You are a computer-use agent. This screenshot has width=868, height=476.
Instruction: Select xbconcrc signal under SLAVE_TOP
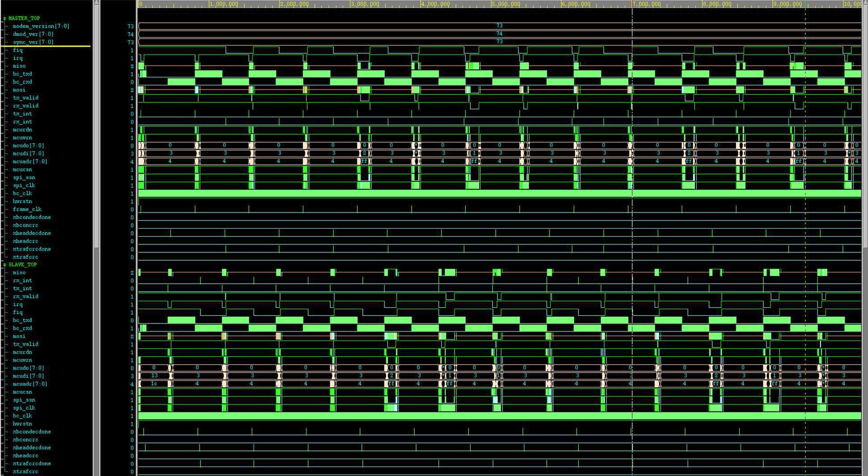coord(26,440)
